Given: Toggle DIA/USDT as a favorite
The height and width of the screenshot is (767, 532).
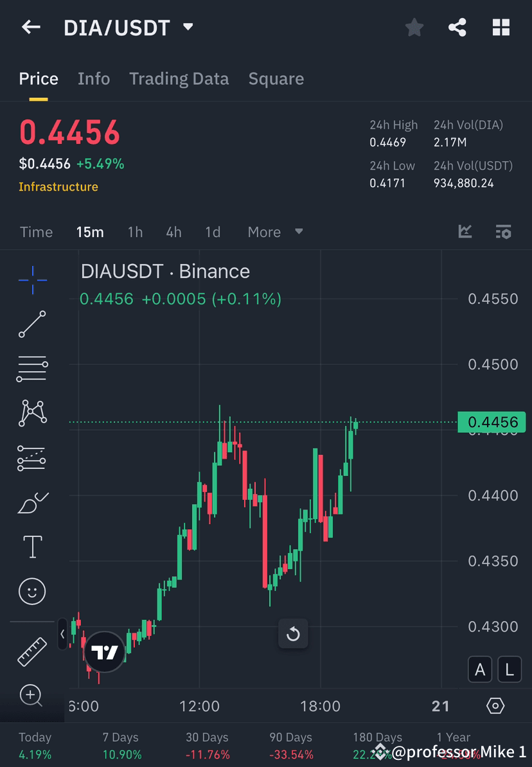Looking at the screenshot, I should [414, 27].
